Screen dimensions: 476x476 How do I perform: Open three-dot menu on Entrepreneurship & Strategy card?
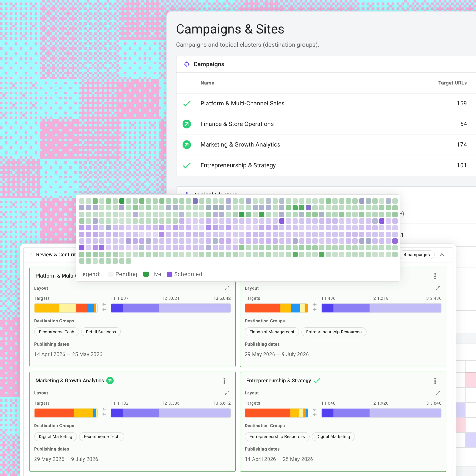tap(435, 381)
